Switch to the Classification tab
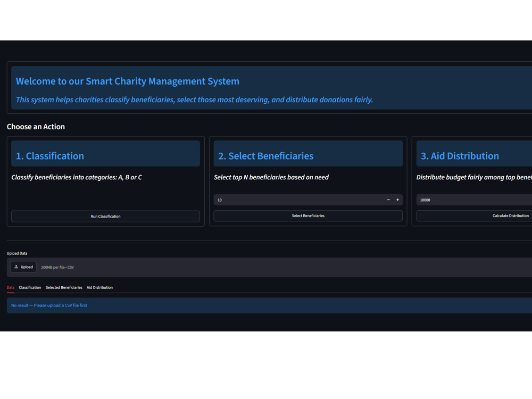The height and width of the screenshot is (399, 532). [30, 287]
